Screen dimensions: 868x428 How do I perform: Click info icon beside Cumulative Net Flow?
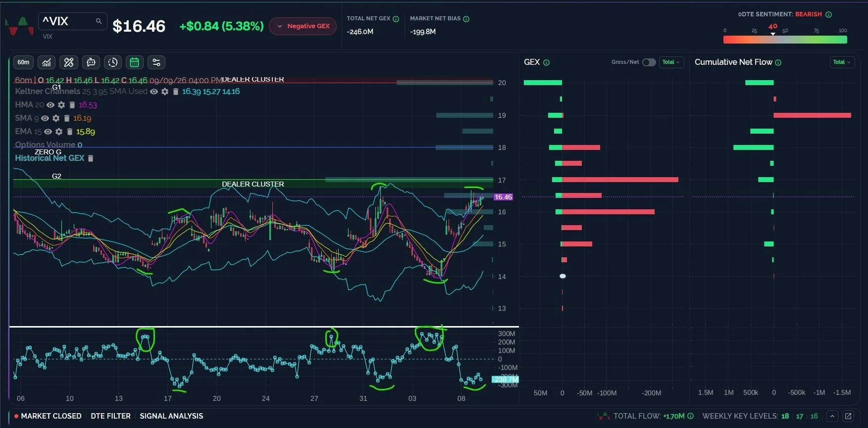click(x=778, y=62)
